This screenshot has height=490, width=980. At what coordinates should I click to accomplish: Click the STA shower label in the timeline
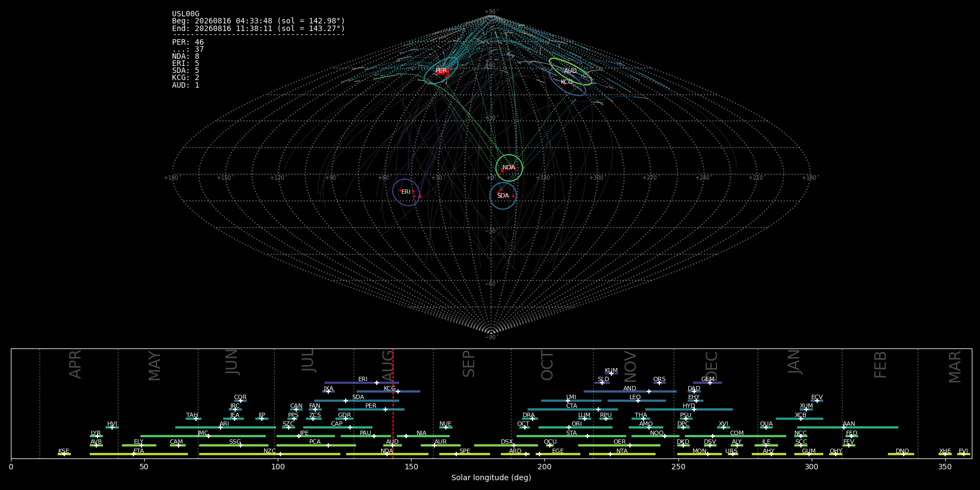coord(572,433)
